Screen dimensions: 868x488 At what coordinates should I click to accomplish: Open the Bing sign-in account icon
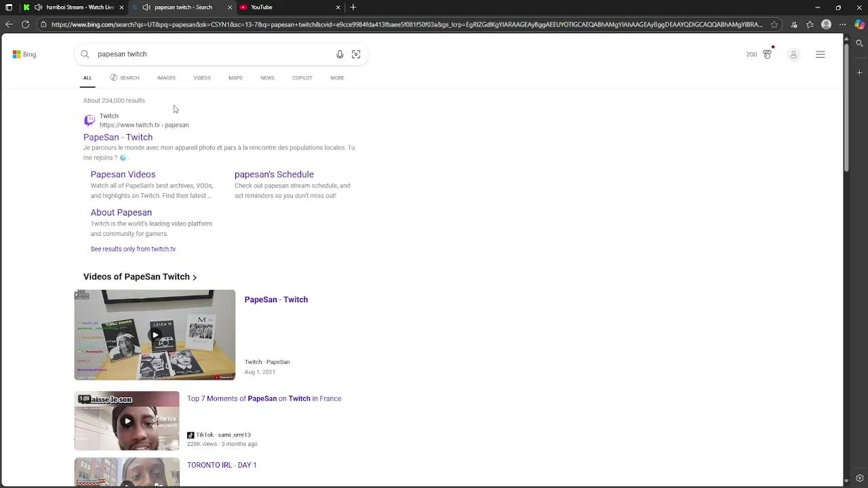click(x=793, y=54)
